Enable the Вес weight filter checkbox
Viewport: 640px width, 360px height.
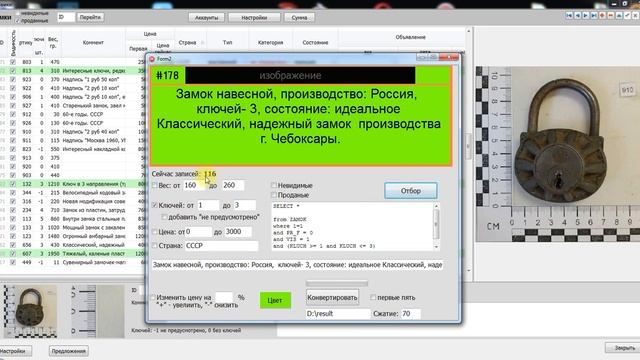point(155,185)
